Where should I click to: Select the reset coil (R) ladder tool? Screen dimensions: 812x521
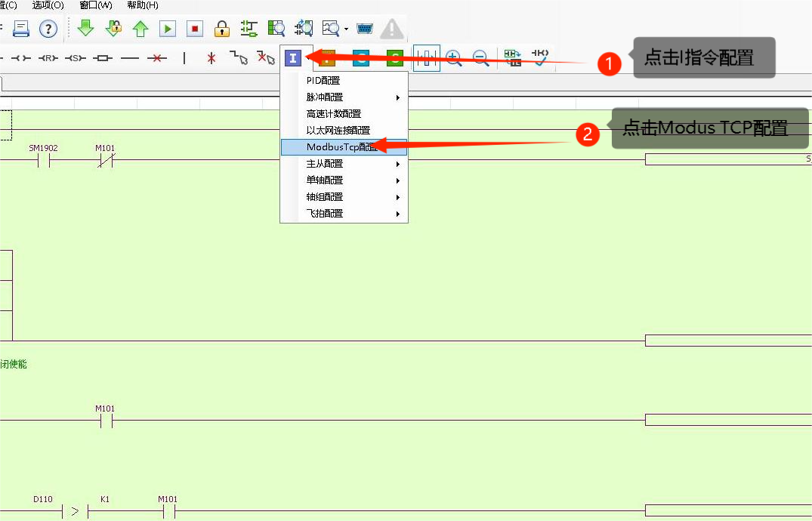click(48, 58)
